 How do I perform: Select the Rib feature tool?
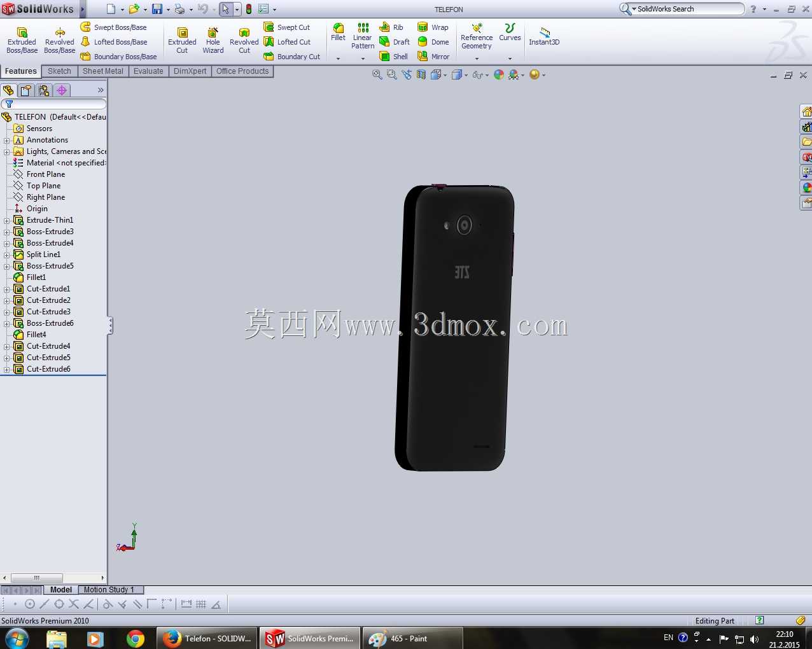[391, 27]
